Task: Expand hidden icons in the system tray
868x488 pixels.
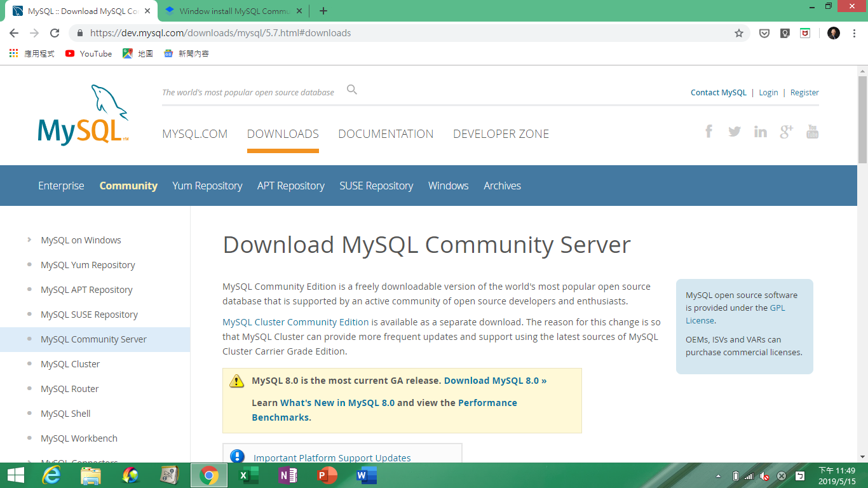Action: pos(719,475)
